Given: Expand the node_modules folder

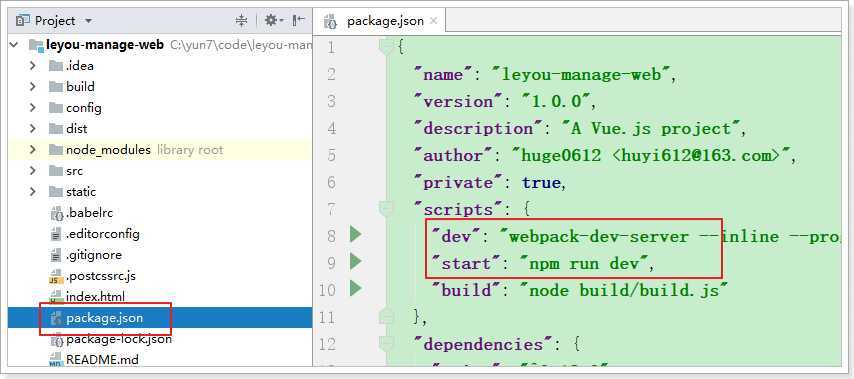Looking at the screenshot, I should point(33,150).
